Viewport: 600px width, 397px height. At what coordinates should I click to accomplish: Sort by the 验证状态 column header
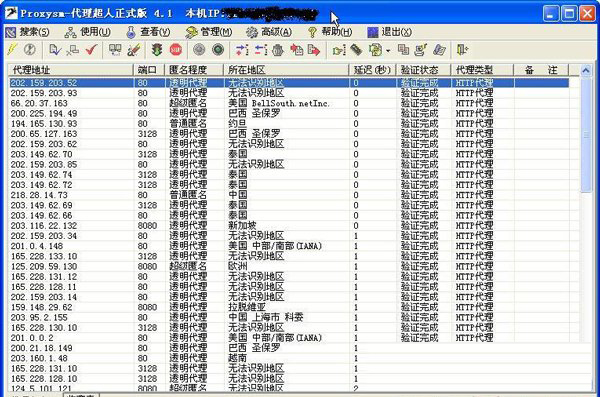point(424,70)
